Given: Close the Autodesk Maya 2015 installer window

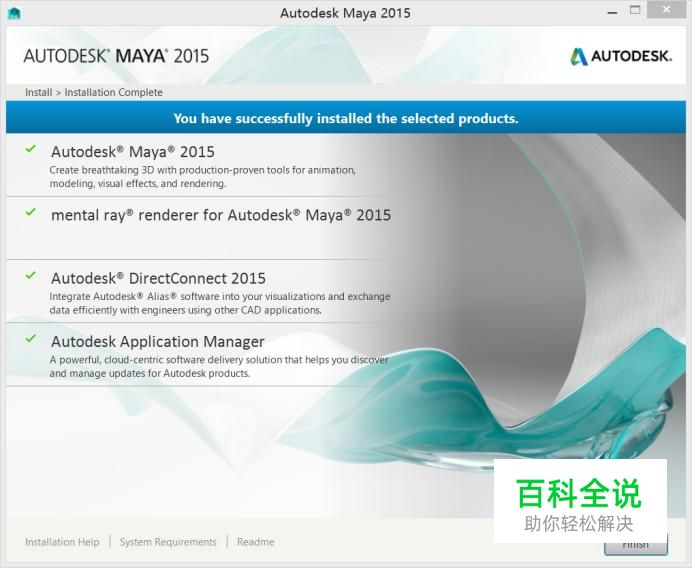Looking at the screenshot, I should (666, 10).
